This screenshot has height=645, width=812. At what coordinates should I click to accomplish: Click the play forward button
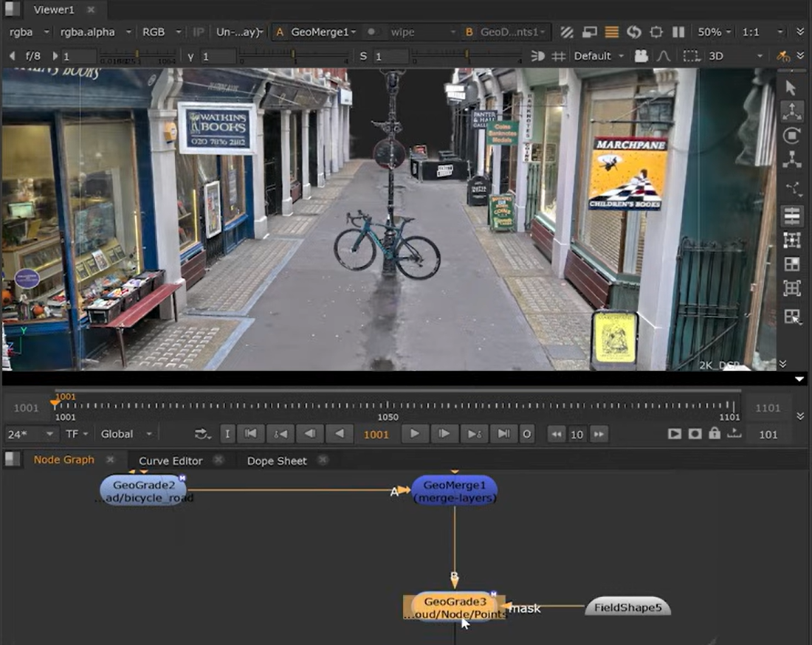coord(415,434)
